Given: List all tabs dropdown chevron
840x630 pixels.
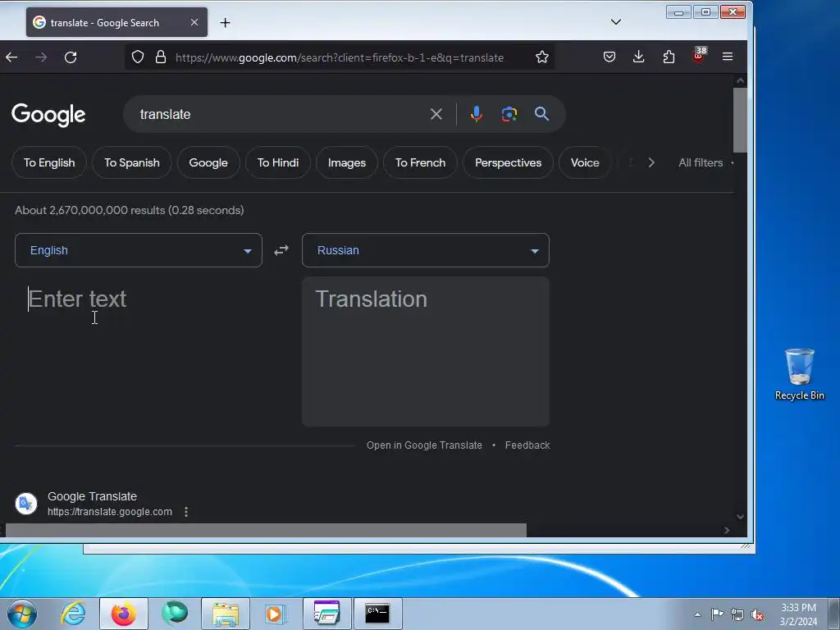Looking at the screenshot, I should pos(616,22).
